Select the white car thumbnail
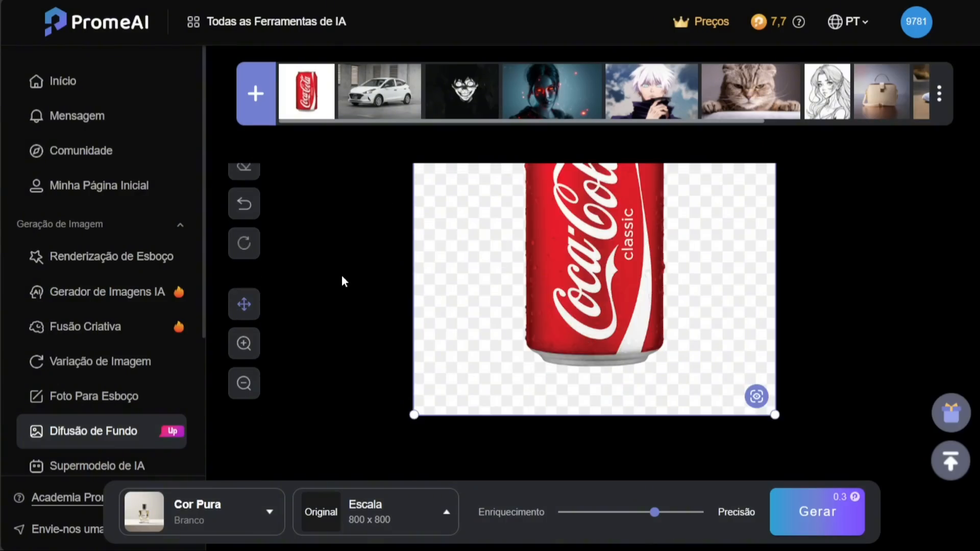The image size is (980, 551). (379, 91)
